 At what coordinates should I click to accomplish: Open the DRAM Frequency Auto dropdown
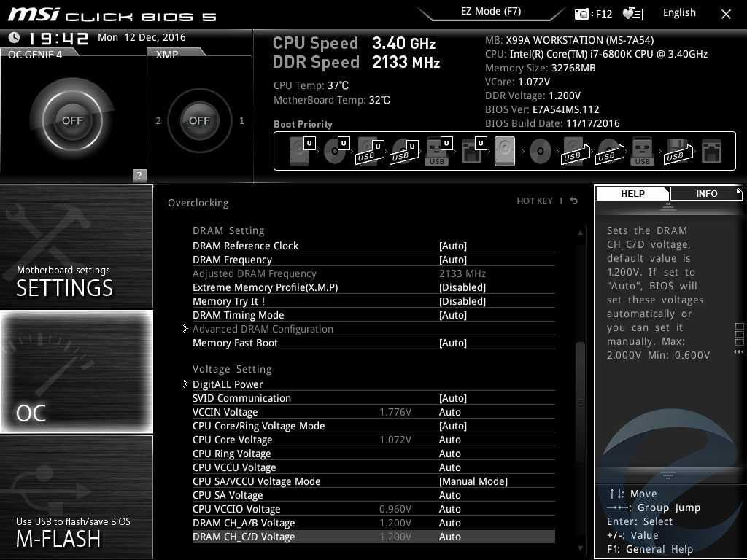[x=452, y=260]
